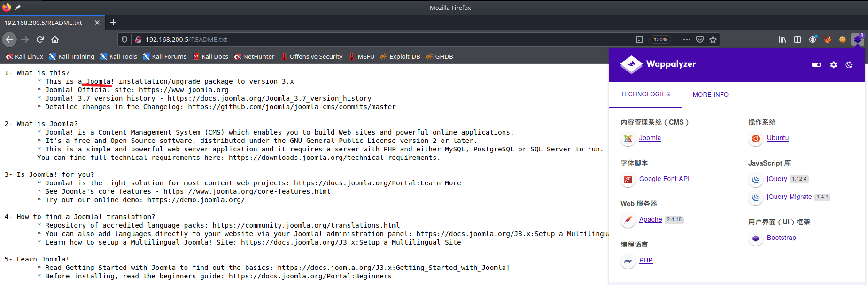Image resolution: width=868 pixels, height=285 pixels.
Task: Open the Exploit-DB bookmark
Action: point(400,56)
